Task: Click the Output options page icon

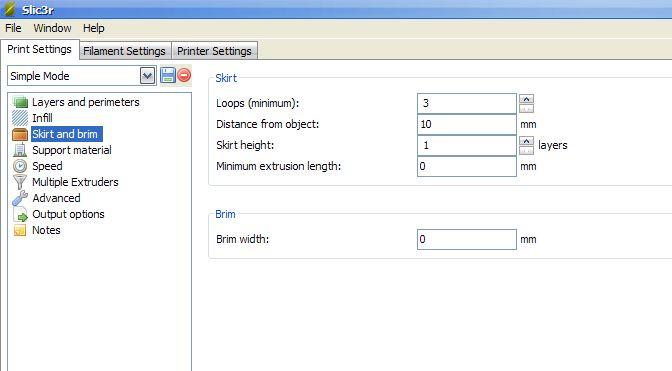Action: (20, 214)
